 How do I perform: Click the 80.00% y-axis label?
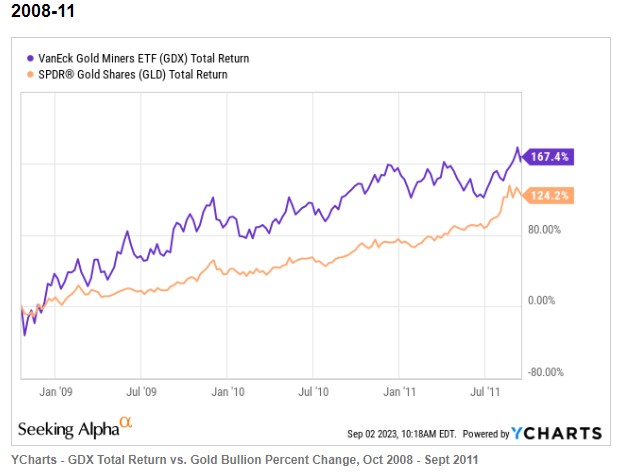tap(544, 230)
